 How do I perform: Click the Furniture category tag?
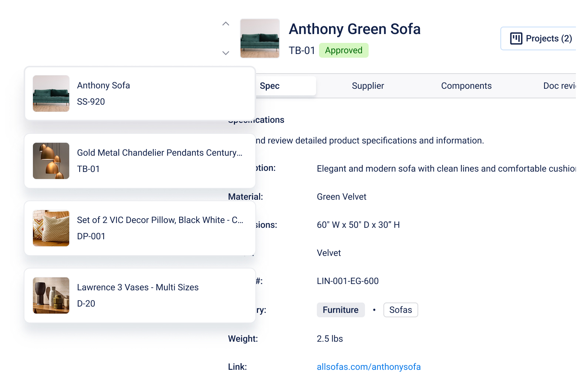[x=341, y=310]
